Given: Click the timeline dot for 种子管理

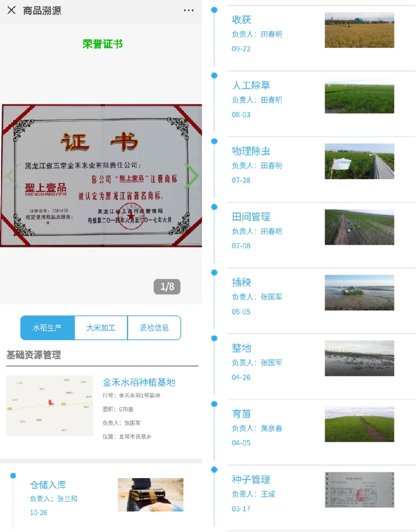Looking at the screenshot, I should [x=214, y=470].
